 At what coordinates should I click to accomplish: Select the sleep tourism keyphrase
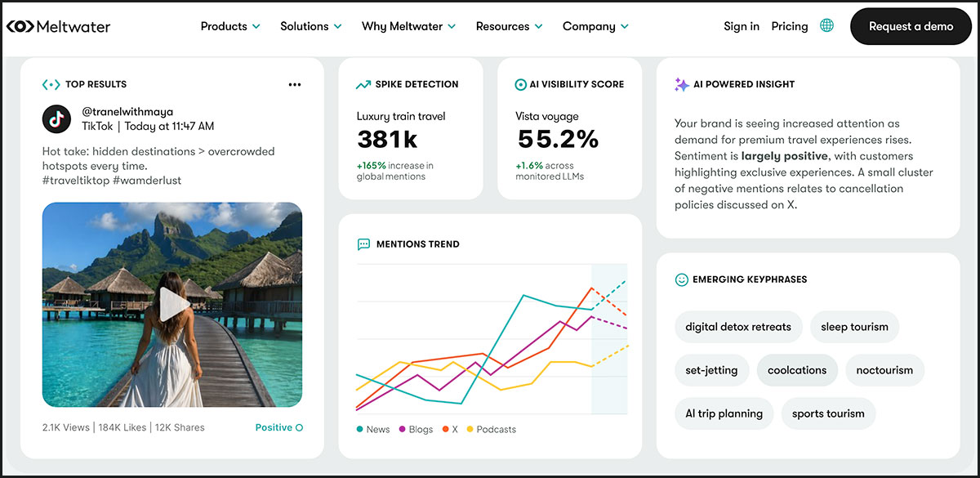click(854, 327)
